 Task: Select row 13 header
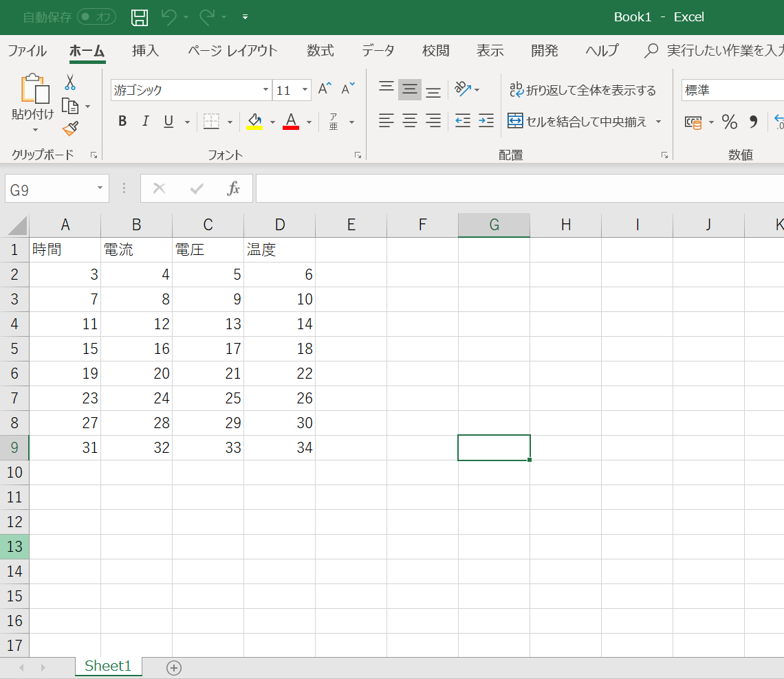coord(14,546)
